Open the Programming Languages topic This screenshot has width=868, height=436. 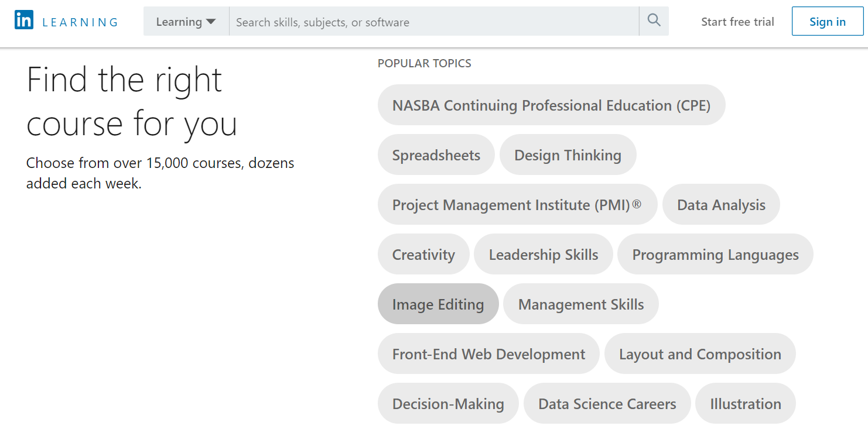pos(715,255)
